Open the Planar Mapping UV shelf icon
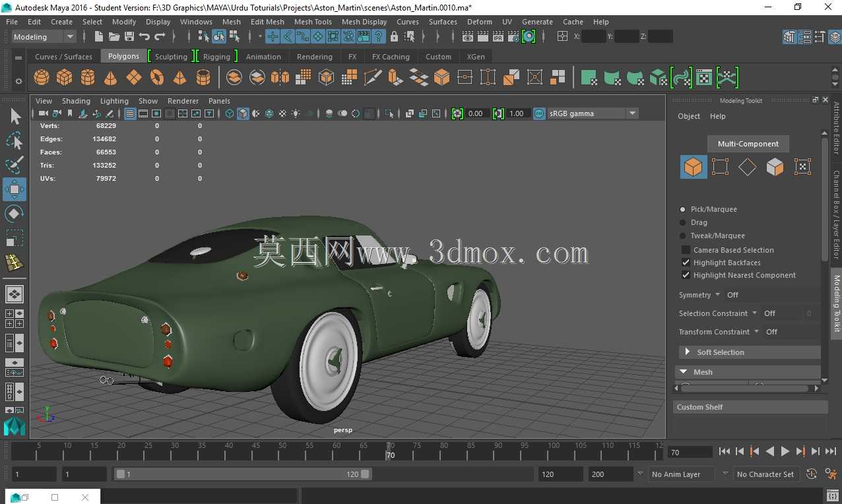This screenshot has height=504, width=842. point(589,78)
